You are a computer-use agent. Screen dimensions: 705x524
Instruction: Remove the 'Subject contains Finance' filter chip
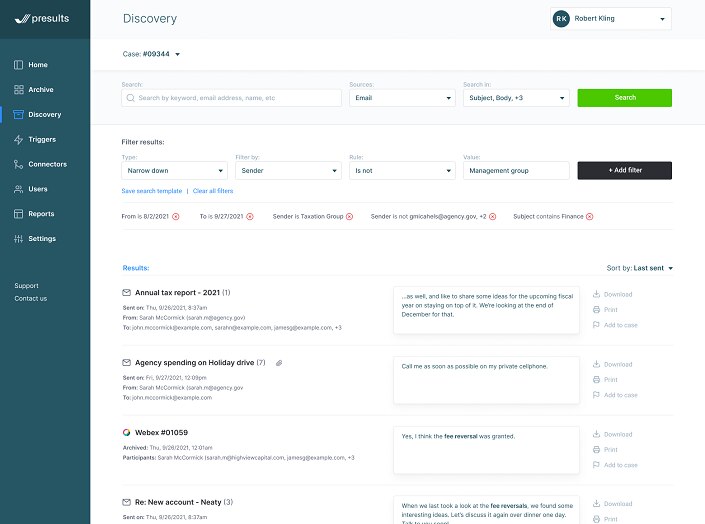[x=589, y=216]
